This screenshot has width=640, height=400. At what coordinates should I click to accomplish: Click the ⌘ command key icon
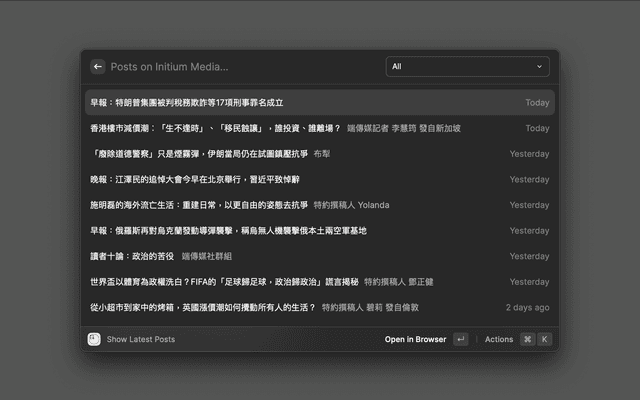pos(527,339)
